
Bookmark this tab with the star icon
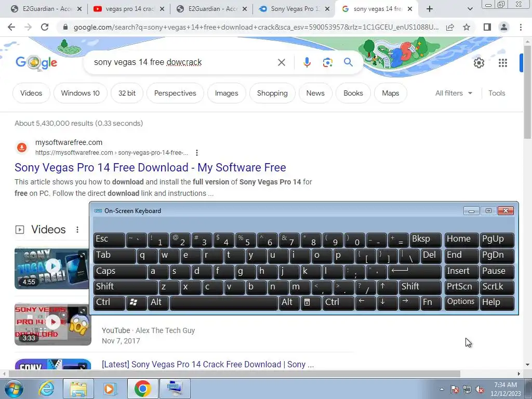(x=467, y=27)
